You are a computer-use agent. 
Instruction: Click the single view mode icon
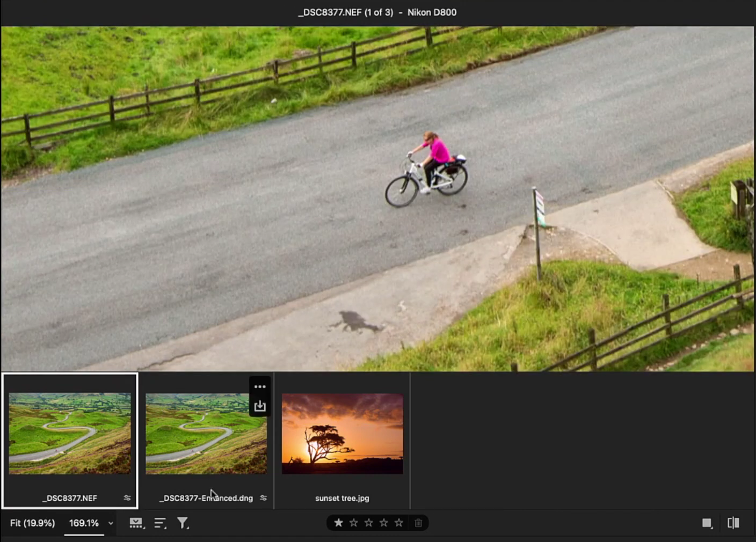[x=707, y=523]
